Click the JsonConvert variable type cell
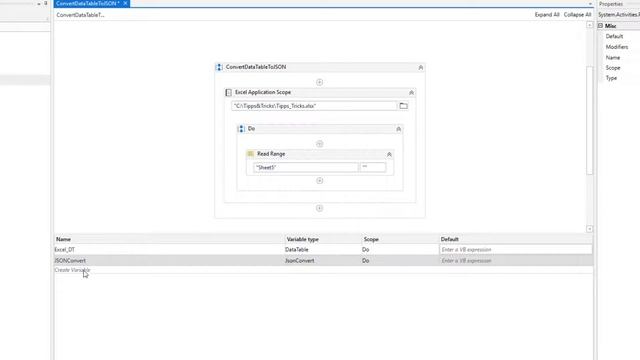This screenshot has height=360, width=640. (x=300, y=260)
